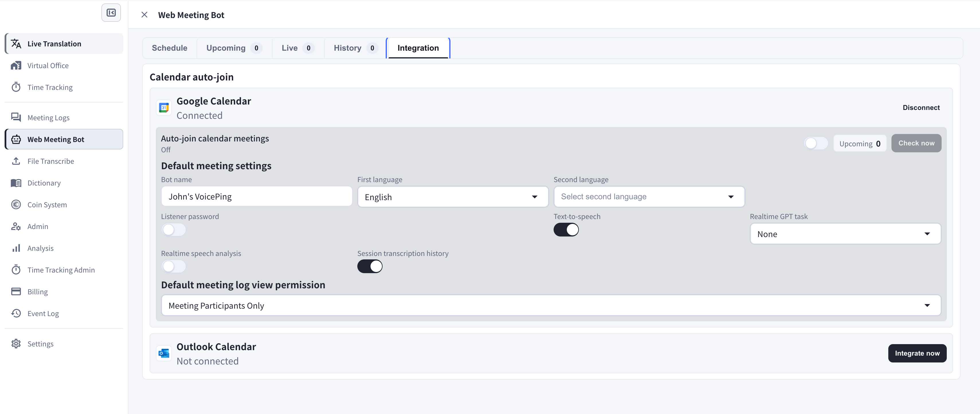The width and height of the screenshot is (980, 414).
Task: Go to Meeting Logs
Action: click(x=64, y=117)
